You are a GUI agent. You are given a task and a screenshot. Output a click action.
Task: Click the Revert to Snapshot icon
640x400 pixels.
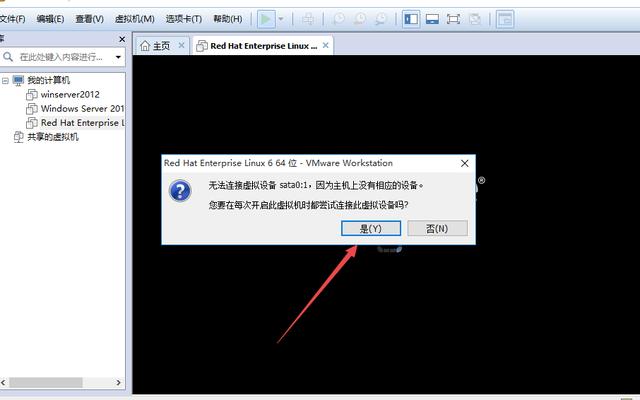pyautogui.click(x=360, y=19)
